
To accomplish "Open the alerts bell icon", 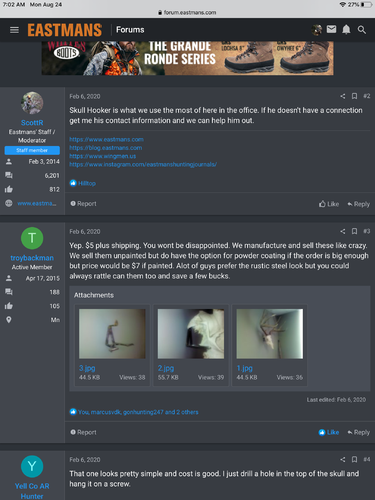I will click(x=346, y=30).
